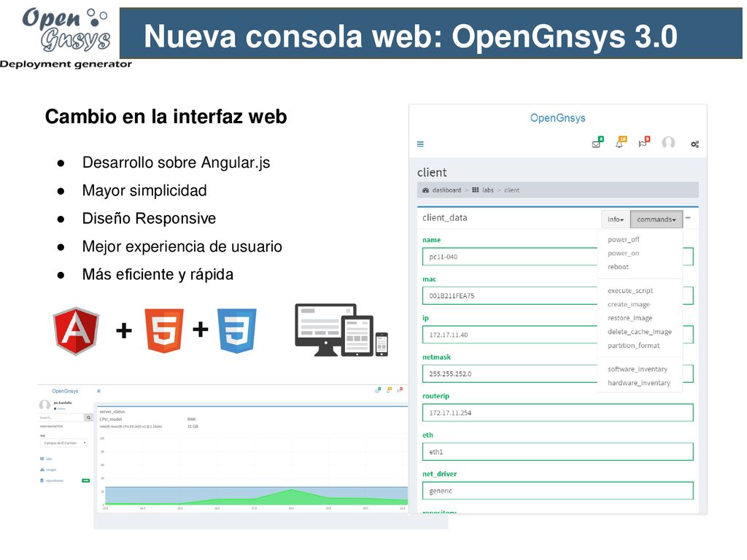Click the server_status usage chart
The width and height of the screenshot is (747, 560).
click(255, 472)
